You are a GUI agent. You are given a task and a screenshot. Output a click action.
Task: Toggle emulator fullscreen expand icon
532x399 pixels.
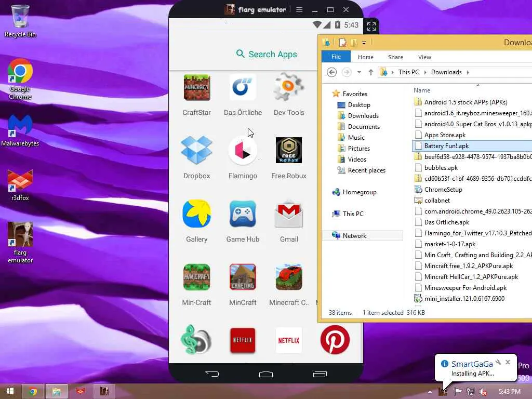point(371,26)
